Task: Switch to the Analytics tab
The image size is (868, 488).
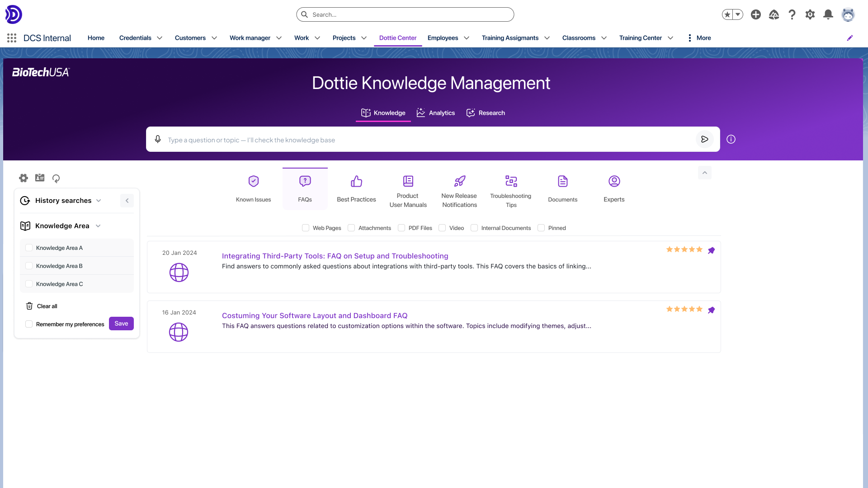Action: (x=435, y=113)
